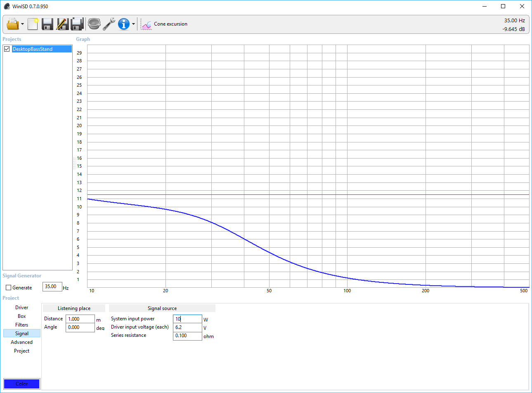This screenshot has height=393, width=532.
Task: Switch to the Driver tab
Action: 22,308
